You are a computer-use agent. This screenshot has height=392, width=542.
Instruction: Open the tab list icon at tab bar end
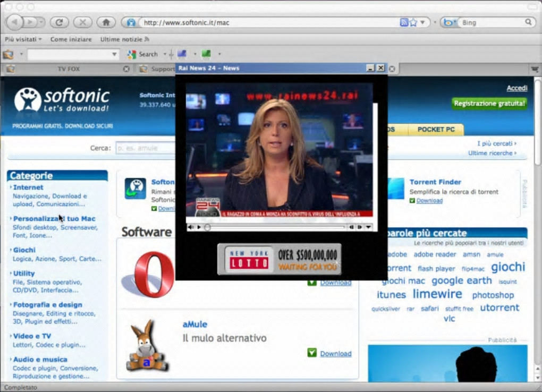point(535,69)
